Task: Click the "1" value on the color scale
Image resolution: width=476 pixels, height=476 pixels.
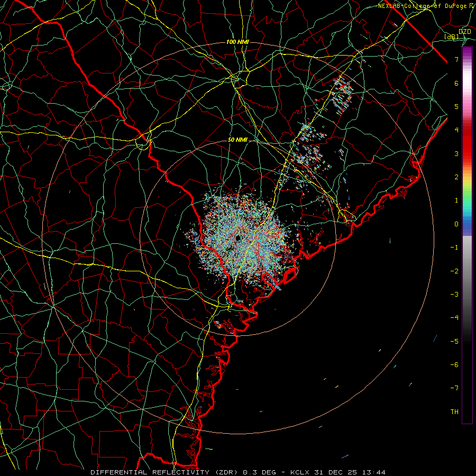Action: pos(456,200)
